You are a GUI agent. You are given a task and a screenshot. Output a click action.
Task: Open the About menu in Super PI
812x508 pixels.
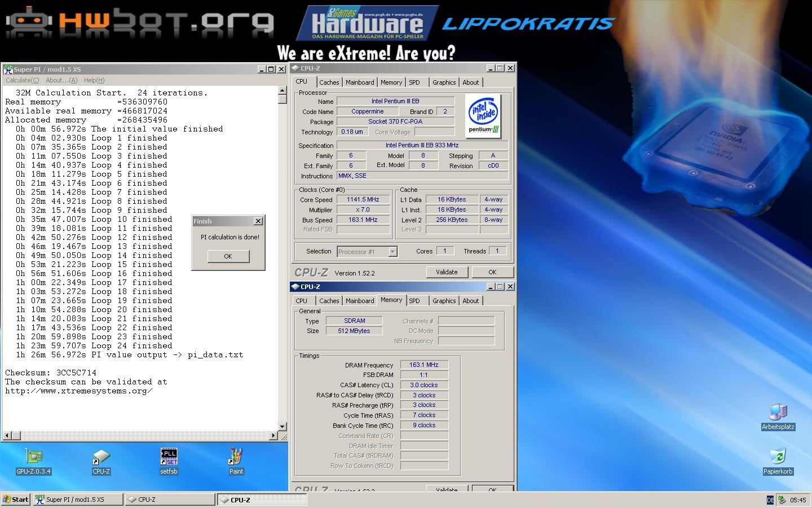coord(61,80)
